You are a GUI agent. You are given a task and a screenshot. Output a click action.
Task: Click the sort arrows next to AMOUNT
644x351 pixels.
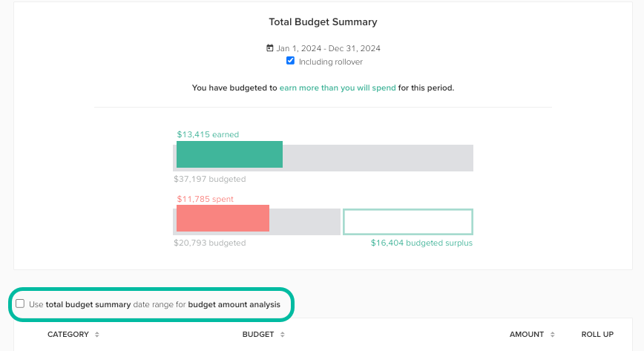tap(553, 335)
